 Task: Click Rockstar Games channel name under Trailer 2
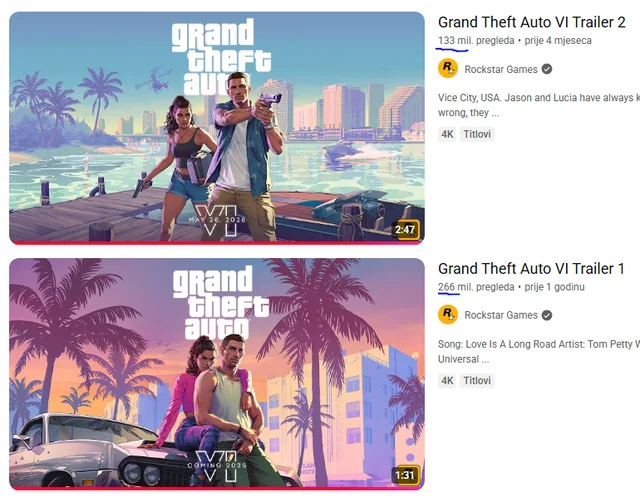click(501, 69)
